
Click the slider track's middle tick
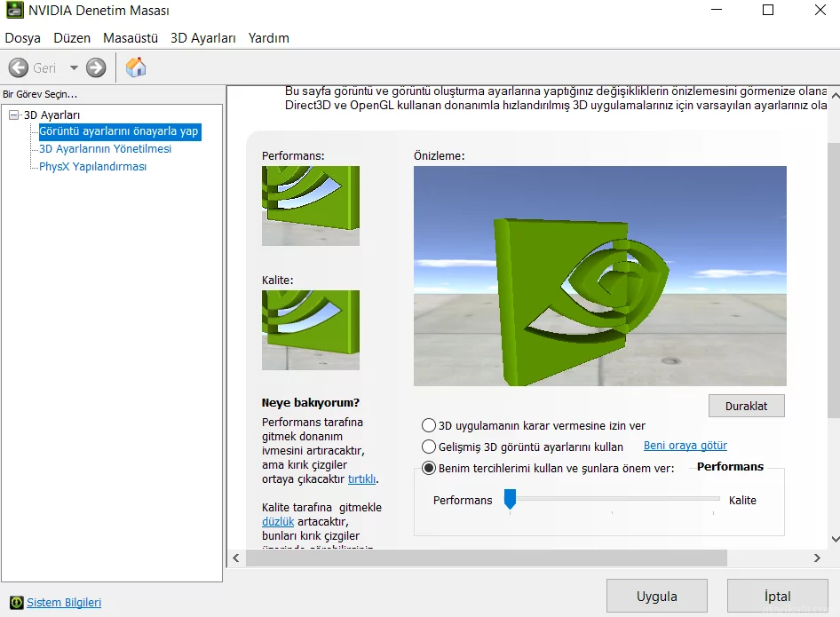tap(612, 512)
